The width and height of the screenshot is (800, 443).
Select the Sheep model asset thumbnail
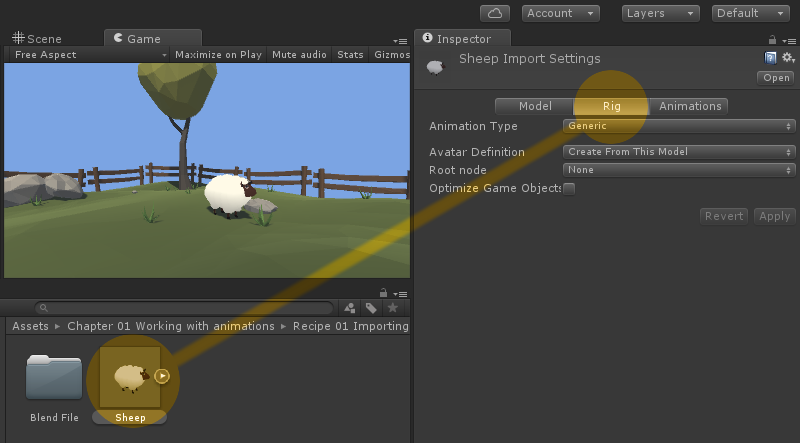(x=130, y=377)
